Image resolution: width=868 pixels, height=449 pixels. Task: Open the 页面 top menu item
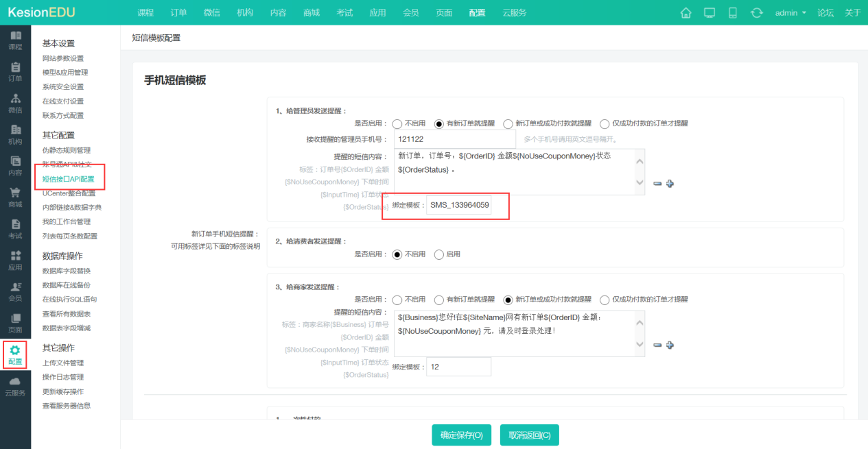click(x=444, y=12)
